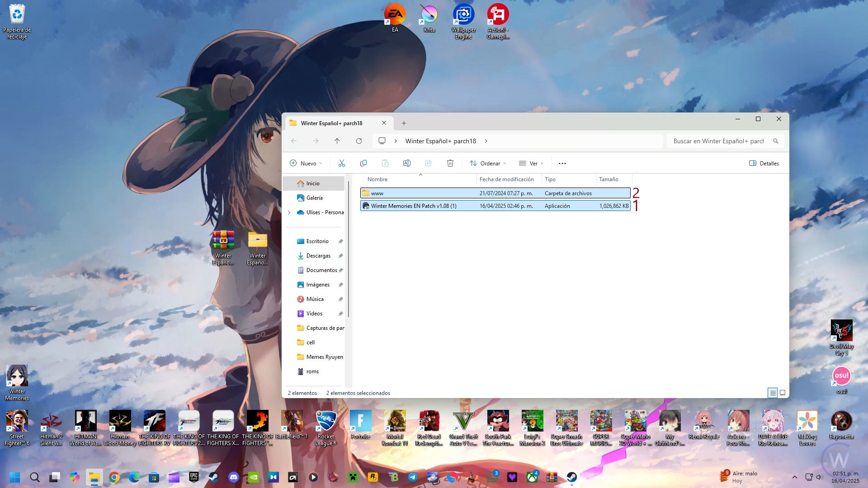Open the Ordenar sort dropdown
Viewport: 868px width, 488px height.
coord(488,163)
